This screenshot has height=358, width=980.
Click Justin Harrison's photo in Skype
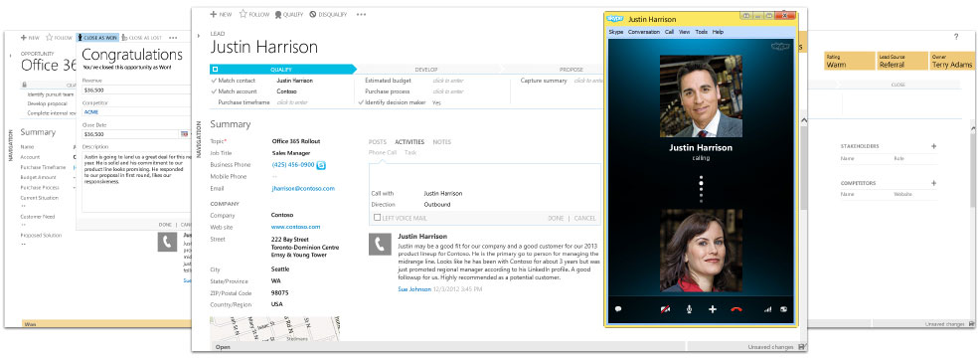coord(702,95)
